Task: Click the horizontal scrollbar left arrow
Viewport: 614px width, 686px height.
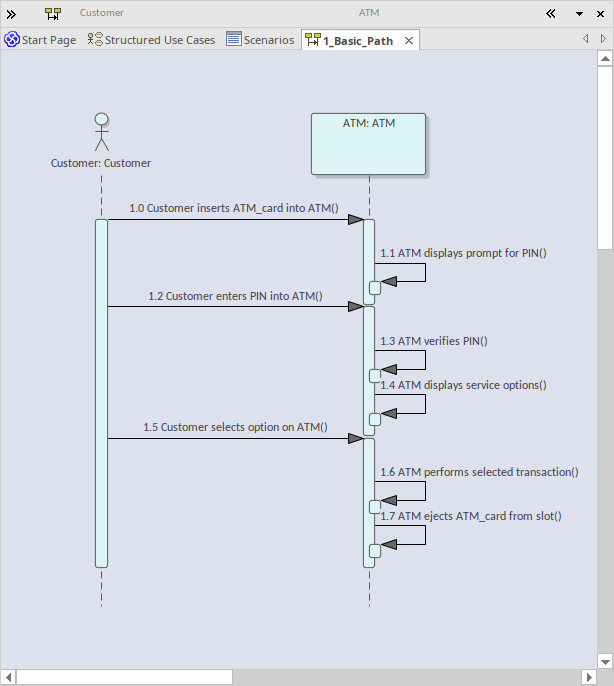Action: pyautogui.click(x=8, y=677)
